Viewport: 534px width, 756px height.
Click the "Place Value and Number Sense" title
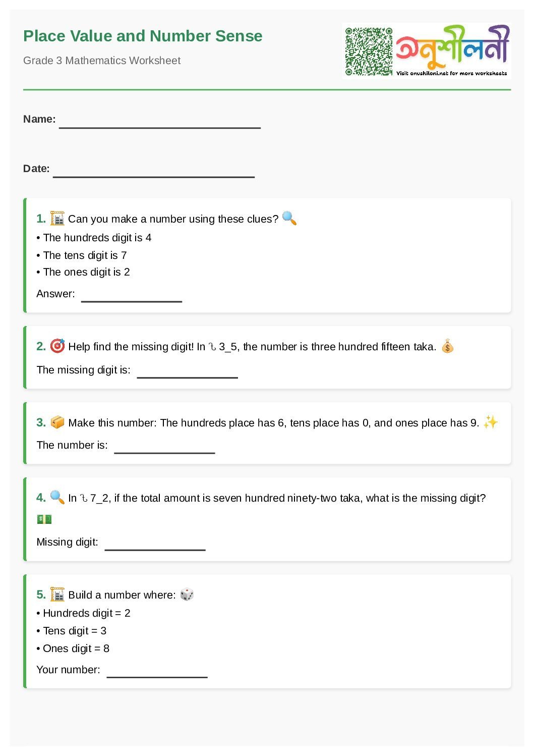point(143,36)
